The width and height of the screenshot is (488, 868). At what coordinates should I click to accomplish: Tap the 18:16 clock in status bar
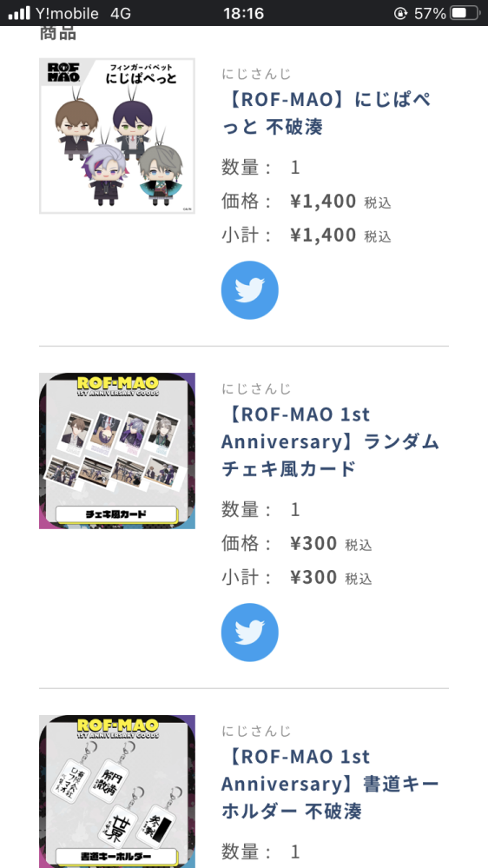tap(243, 13)
